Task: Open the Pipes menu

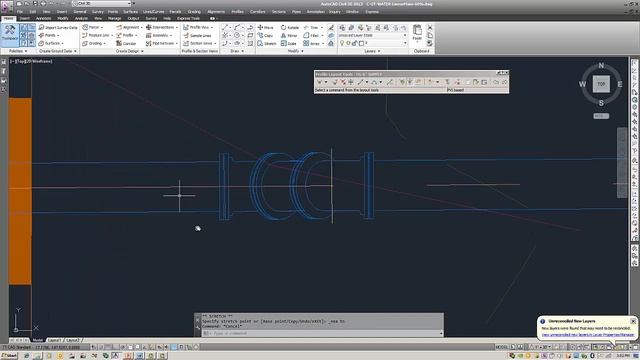Action: [x=296, y=11]
